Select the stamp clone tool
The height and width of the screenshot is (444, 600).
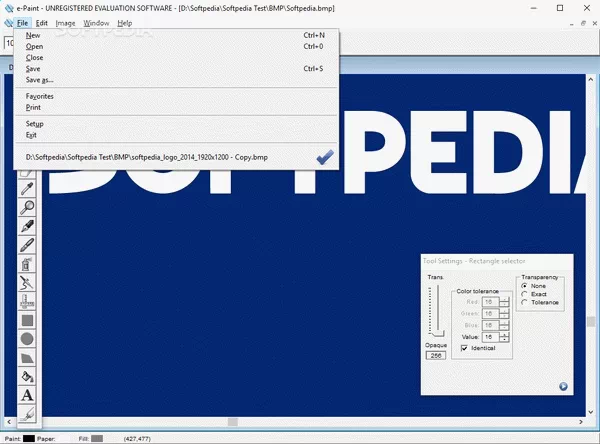click(27, 301)
